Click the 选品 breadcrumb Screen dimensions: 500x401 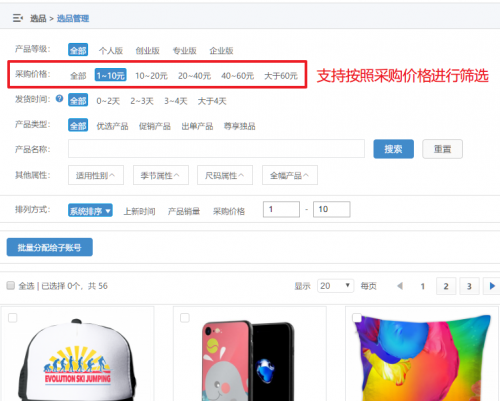(x=38, y=18)
